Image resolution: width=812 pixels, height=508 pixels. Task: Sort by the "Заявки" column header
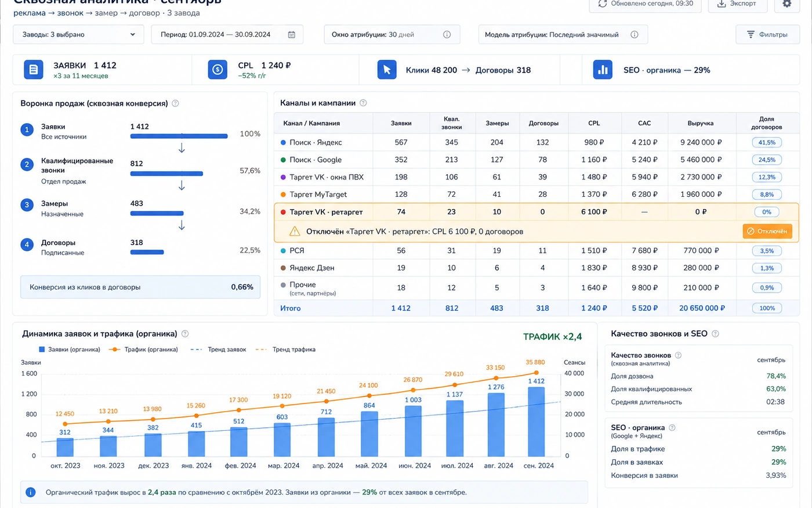point(401,123)
